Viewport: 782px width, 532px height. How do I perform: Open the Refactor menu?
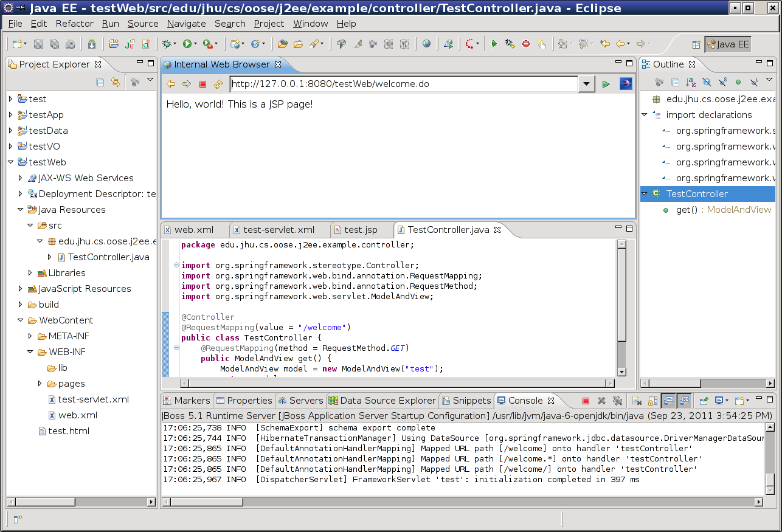click(75, 24)
